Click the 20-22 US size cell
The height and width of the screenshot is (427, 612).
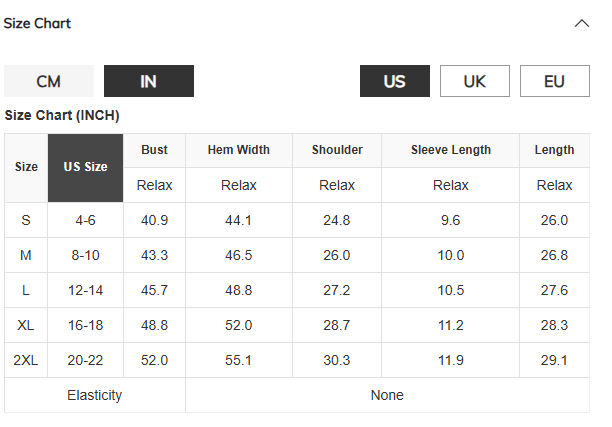(85, 360)
